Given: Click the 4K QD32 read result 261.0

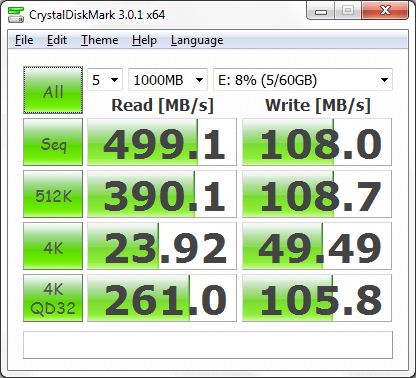Looking at the screenshot, I should tap(162, 298).
